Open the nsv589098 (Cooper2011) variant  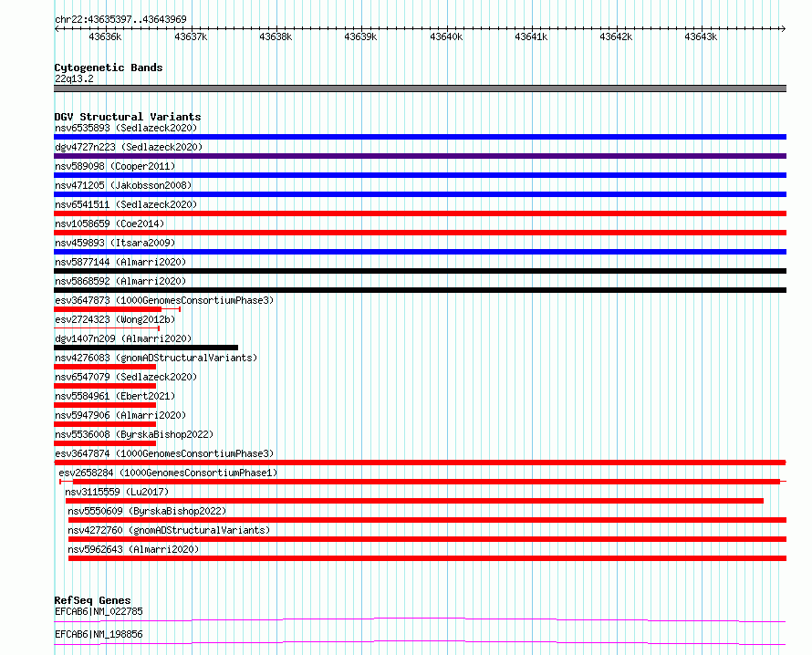[115, 166]
